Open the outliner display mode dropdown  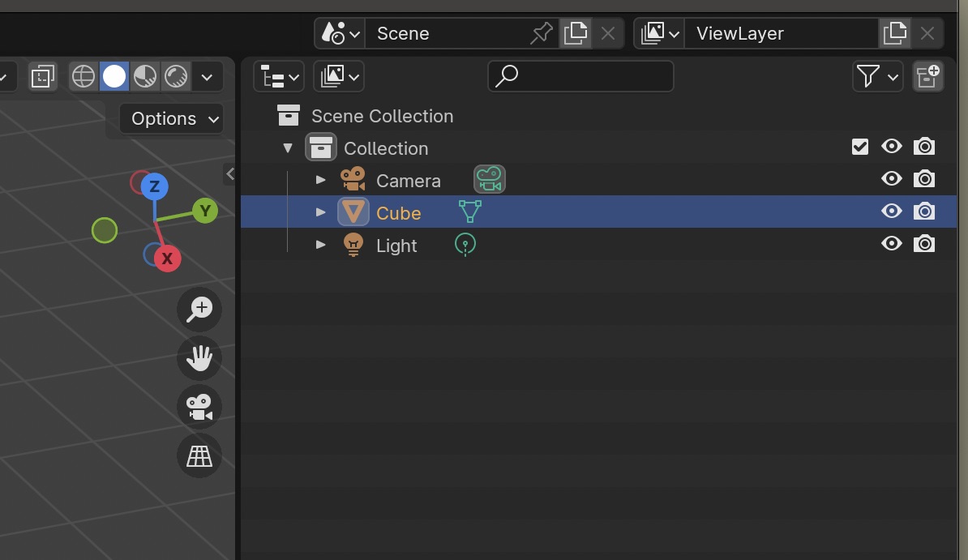[339, 76]
